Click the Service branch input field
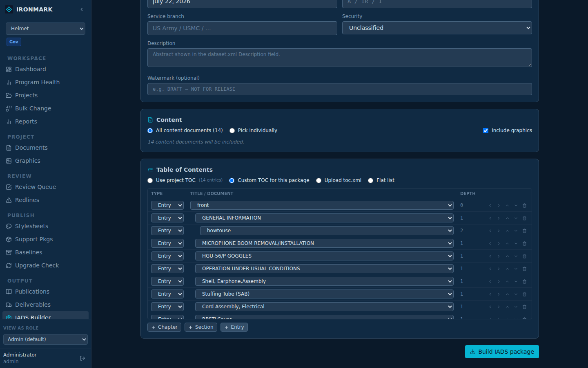The height and width of the screenshot is (368, 588). [x=242, y=28]
